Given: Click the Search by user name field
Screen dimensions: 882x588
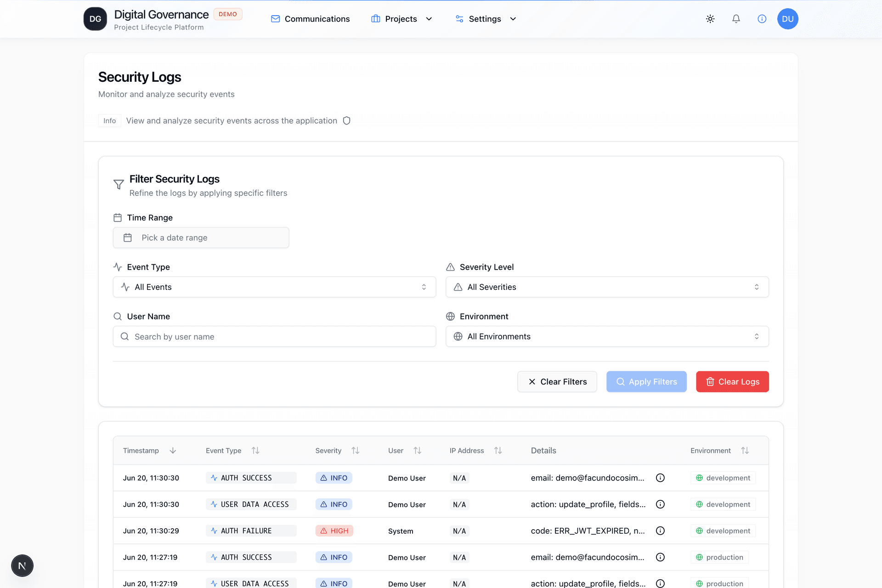Looking at the screenshot, I should 274,337.
